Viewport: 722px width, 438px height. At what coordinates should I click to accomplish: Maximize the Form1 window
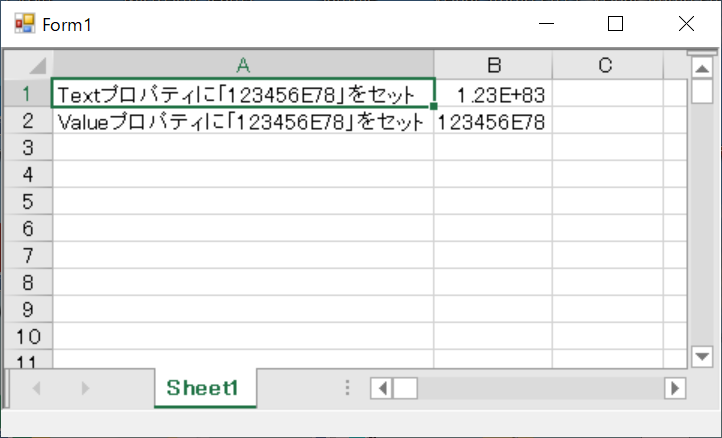(616, 24)
